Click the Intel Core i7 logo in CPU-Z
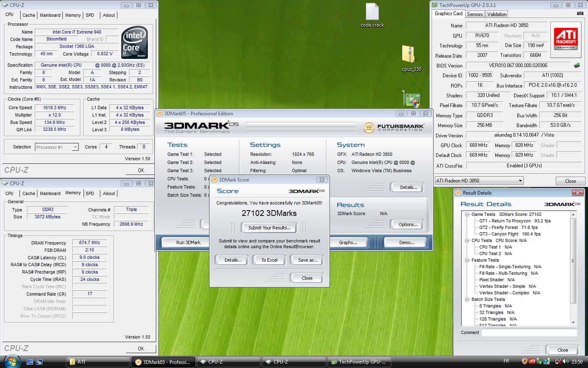This screenshot has width=588, height=368. pos(135,43)
